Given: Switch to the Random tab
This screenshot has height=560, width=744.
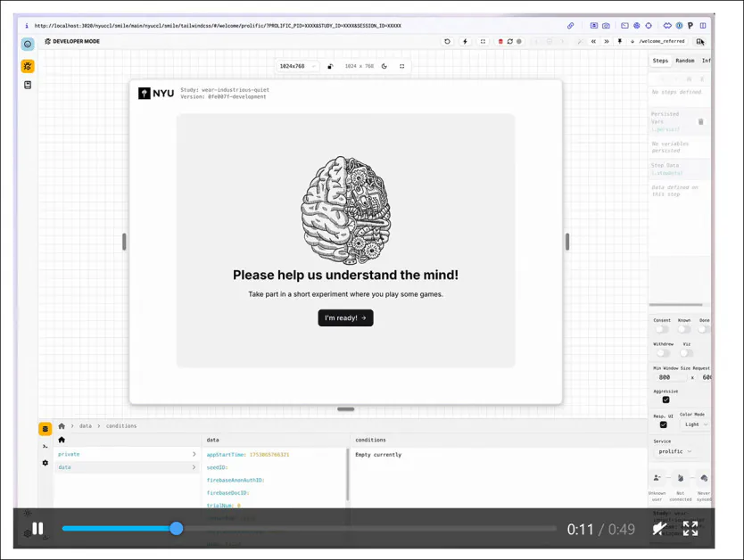Looking at the screenshot, I should tap(683, 60).
